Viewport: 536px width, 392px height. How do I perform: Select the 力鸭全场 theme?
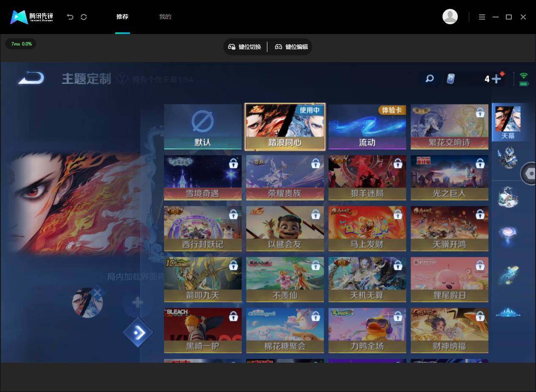[367, 331]
